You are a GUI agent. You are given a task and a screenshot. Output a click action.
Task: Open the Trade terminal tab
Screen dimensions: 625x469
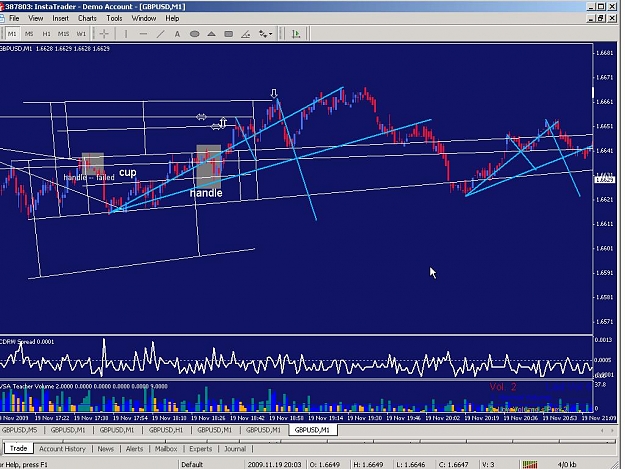(18, 449)
